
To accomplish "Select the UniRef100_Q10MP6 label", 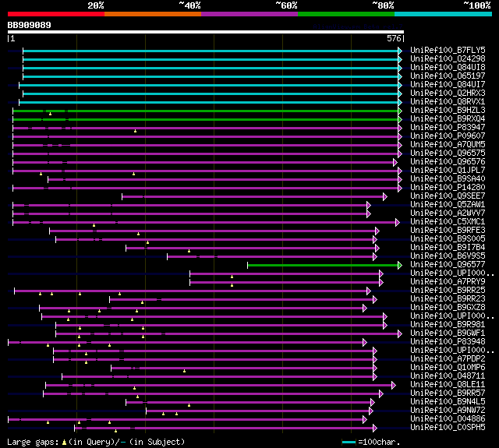I will [x=448, y=368].
